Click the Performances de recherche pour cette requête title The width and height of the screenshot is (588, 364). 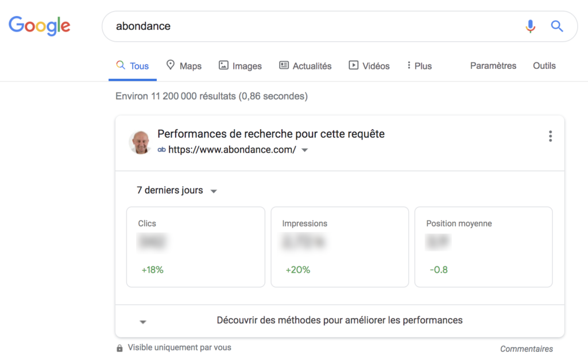tap(271, 134)
